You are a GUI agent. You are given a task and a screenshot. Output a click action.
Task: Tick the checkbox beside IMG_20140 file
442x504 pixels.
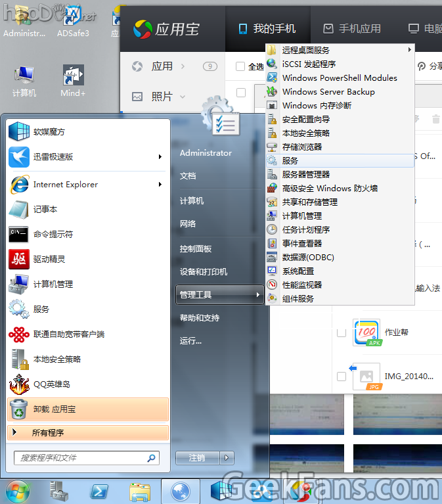[x=342, y=377]
